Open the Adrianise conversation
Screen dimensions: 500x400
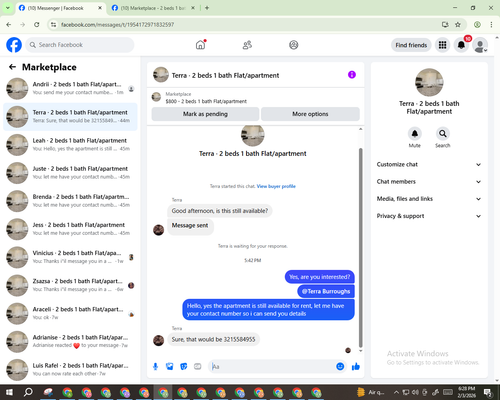click(x=70, y=342)
